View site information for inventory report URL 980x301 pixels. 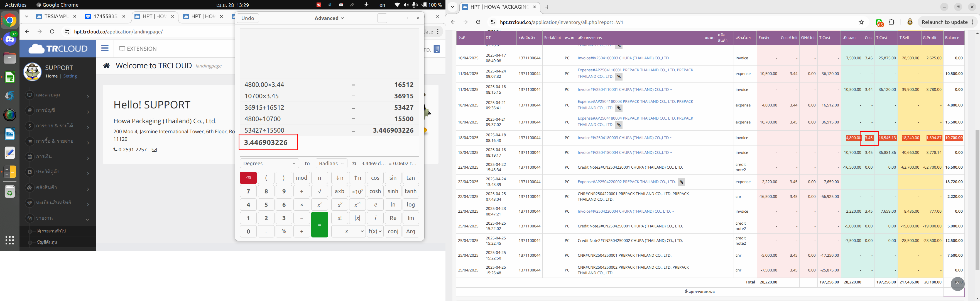click(x=493, y=22)
